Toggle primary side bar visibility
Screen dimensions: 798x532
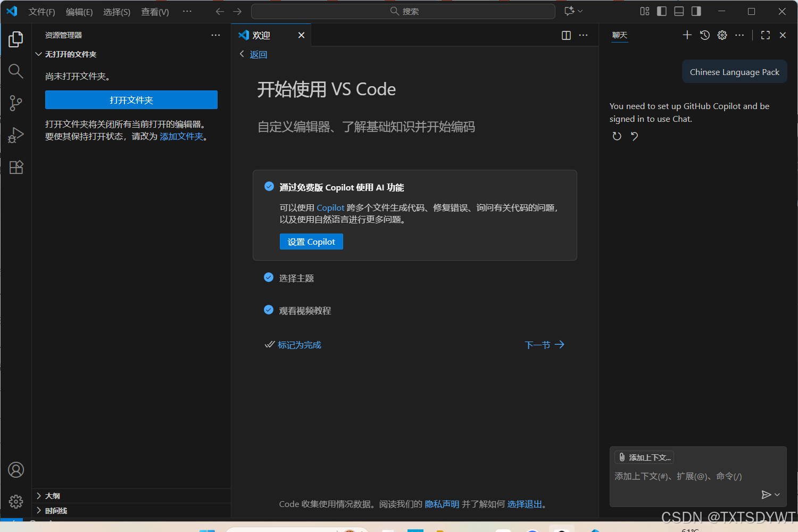662,11
